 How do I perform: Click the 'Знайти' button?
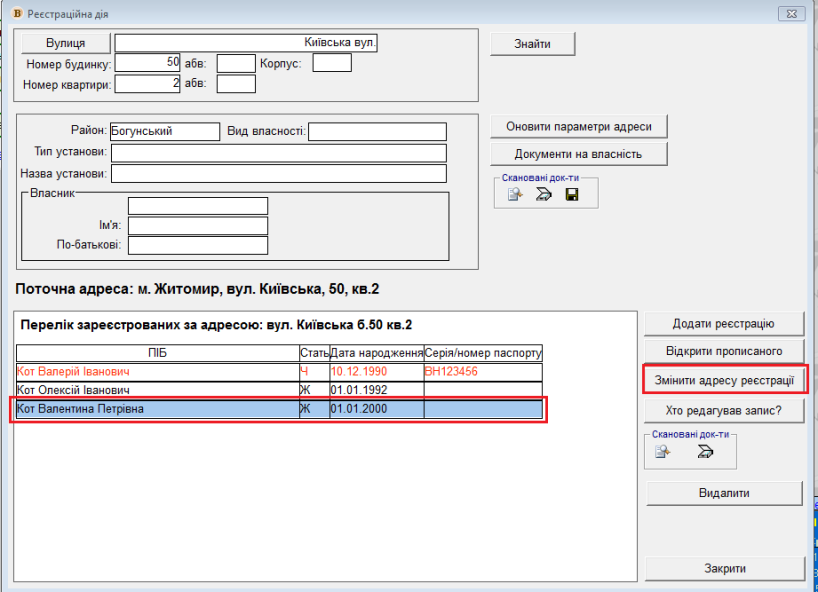pyautogui.click(x=533, y=43)
